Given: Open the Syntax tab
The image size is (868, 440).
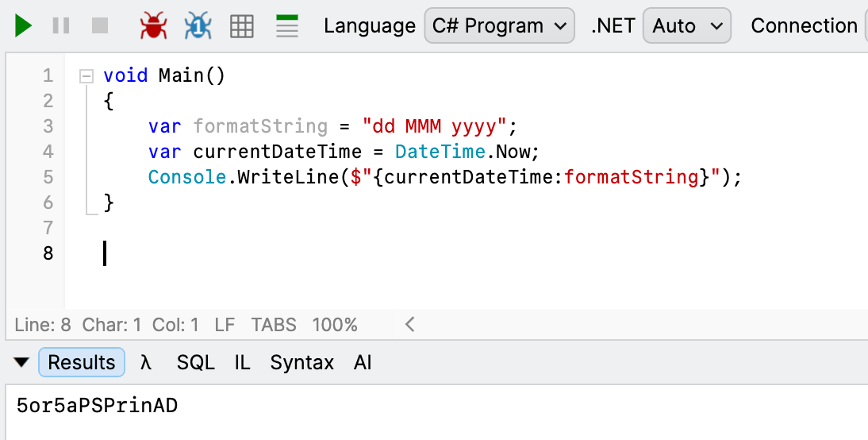Looking at the screenshot, I should [301, 363].
